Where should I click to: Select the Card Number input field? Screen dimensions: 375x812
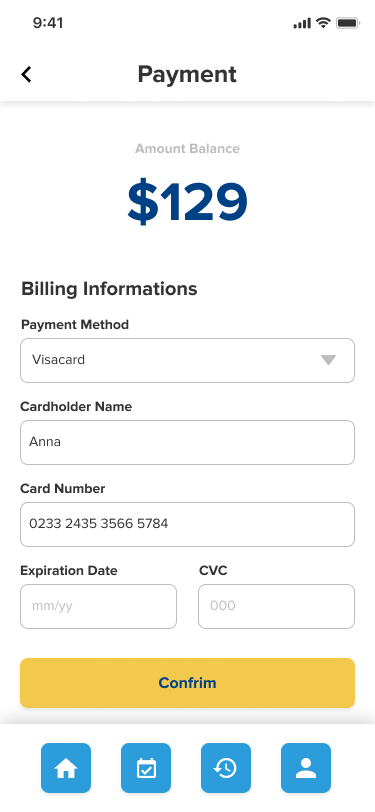(188, 524)
